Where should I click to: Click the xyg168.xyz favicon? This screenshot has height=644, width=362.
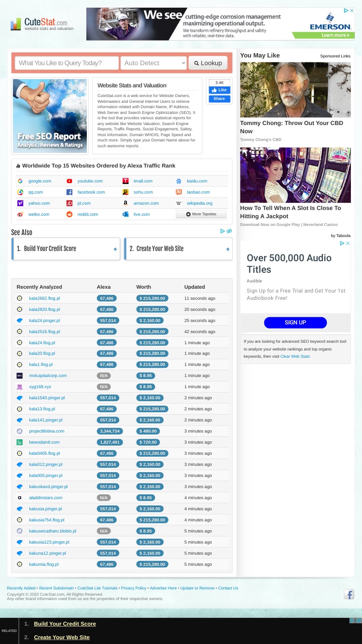[x=19, y=387]
